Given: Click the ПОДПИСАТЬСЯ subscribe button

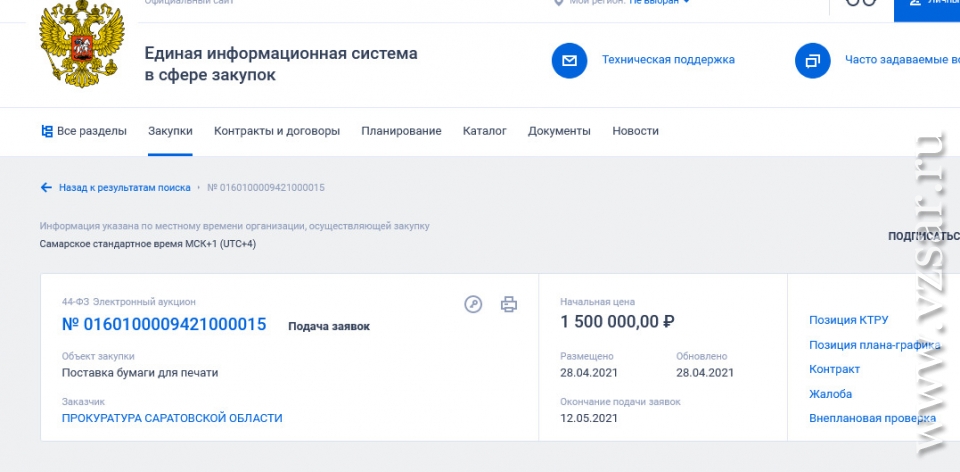Looking at the screenshot, I should click(x=924, y=236).
